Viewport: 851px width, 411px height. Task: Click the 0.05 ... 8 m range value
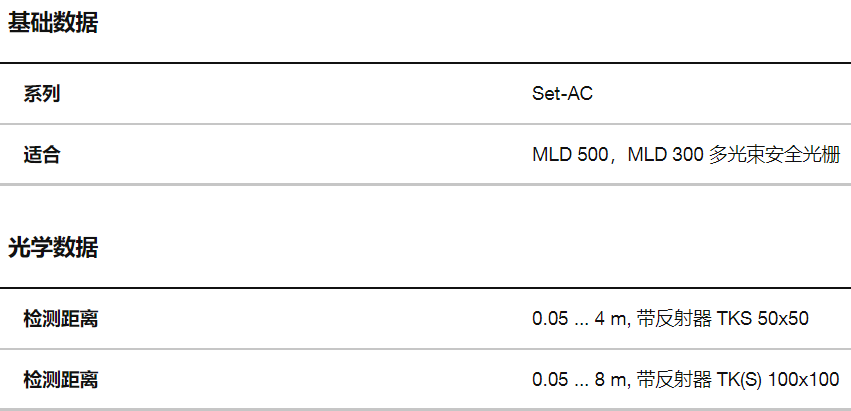(x=579, y=380)
